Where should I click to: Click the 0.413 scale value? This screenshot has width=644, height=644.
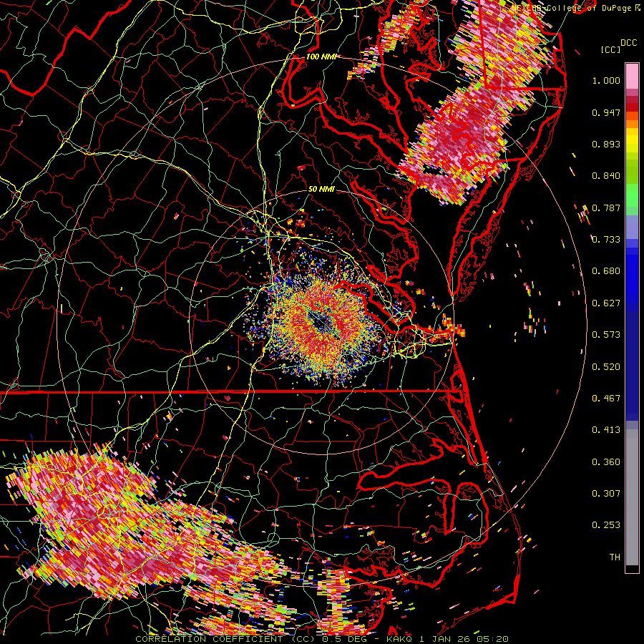(606, 430)
